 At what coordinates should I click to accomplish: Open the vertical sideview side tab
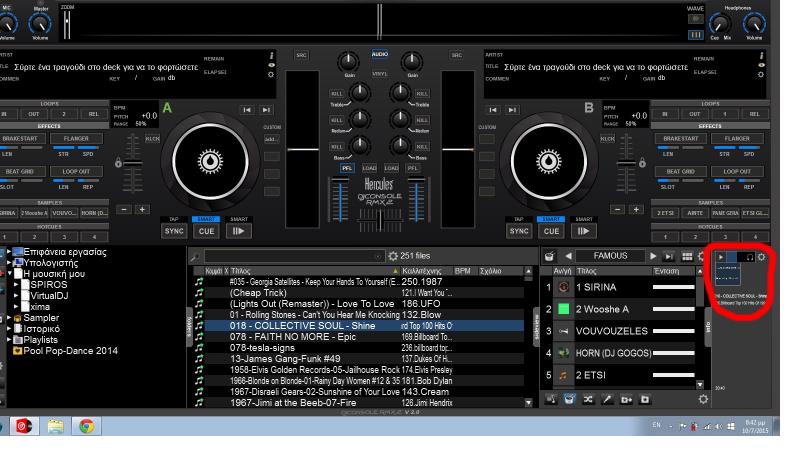pyautogui.click(x=536, y=327)
